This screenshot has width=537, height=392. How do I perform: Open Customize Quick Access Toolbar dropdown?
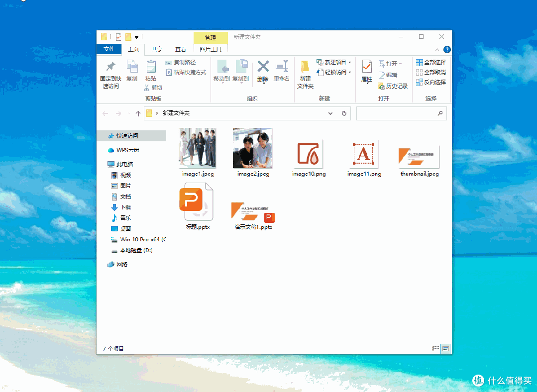137,37
